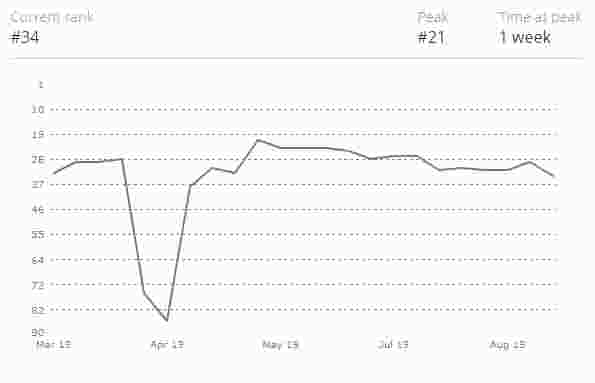Click the Current rank label
This screenshot has height=383, width=595.
[52, 17]
